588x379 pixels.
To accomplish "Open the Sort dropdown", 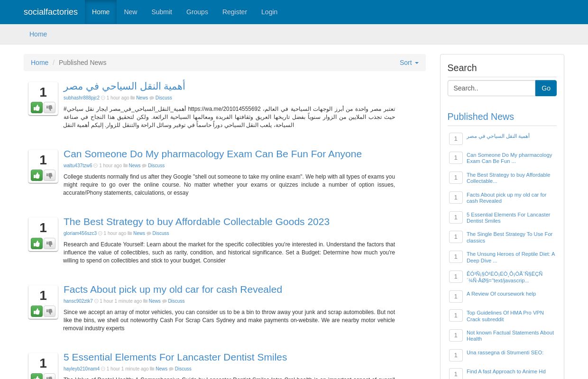I will [x=409, y=63].
